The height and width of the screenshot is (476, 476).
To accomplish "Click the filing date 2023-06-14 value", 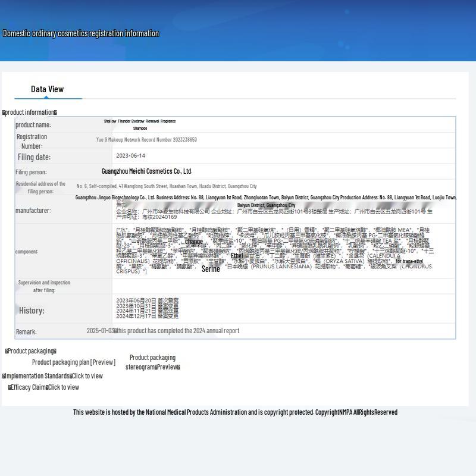I will tap(130, 156).
